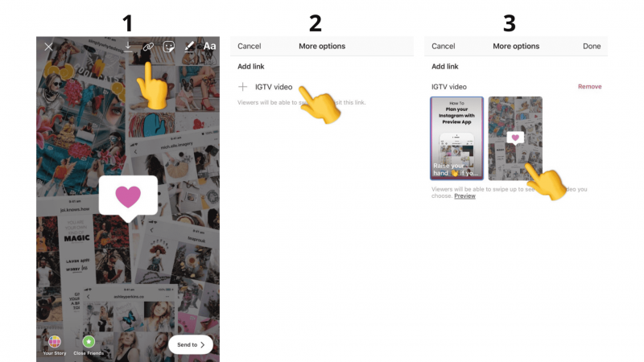Image resolution: width=644 pixels, height=362 pixels.
Task: Tap Add link heading in screen two
Action: pyautogui.click(x=251, y=67)
